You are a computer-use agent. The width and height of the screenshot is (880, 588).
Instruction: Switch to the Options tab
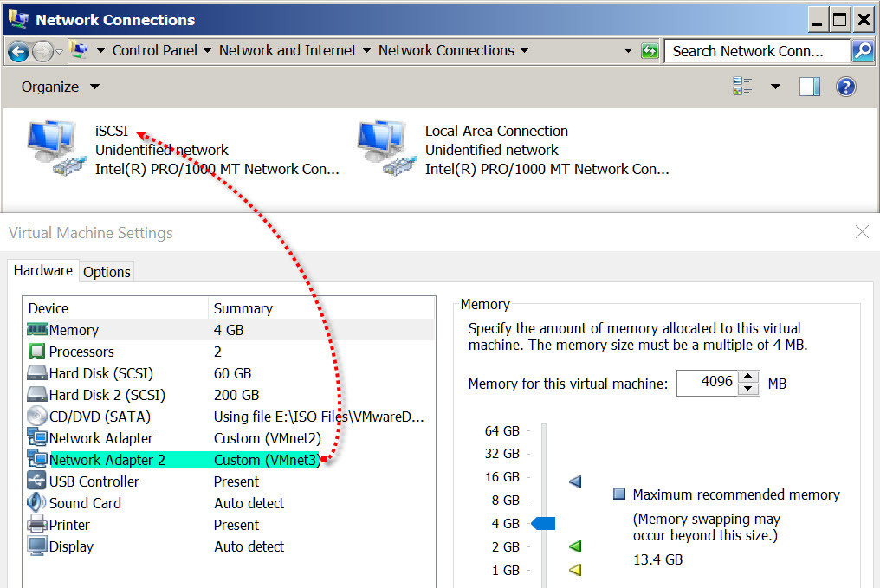tap(107, 272)
